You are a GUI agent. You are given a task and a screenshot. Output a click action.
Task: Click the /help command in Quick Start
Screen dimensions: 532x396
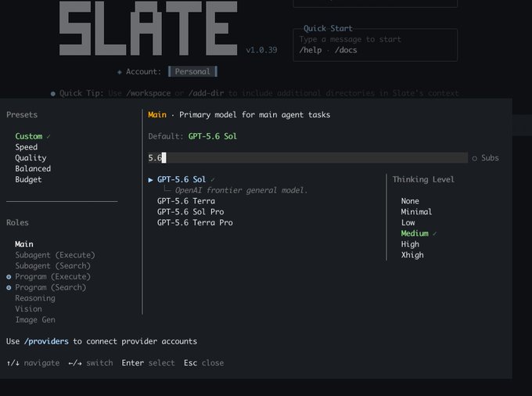311,50
